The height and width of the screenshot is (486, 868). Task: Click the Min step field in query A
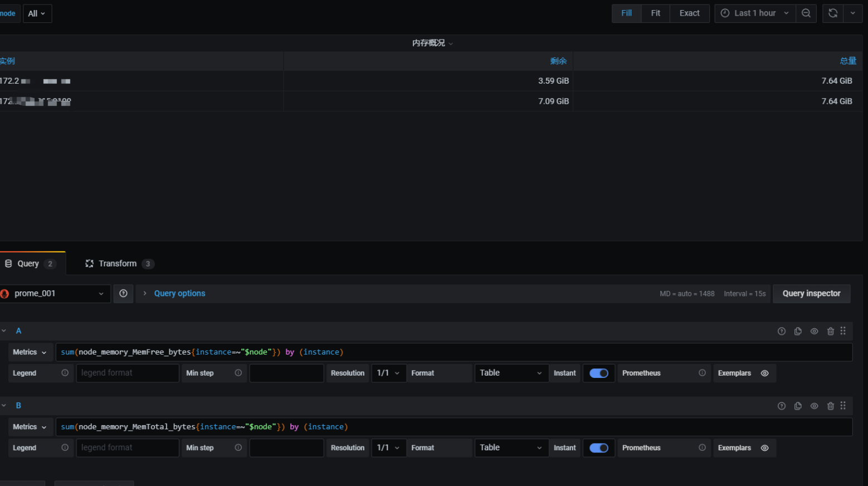pyautogui.click(x=286, y=373)
